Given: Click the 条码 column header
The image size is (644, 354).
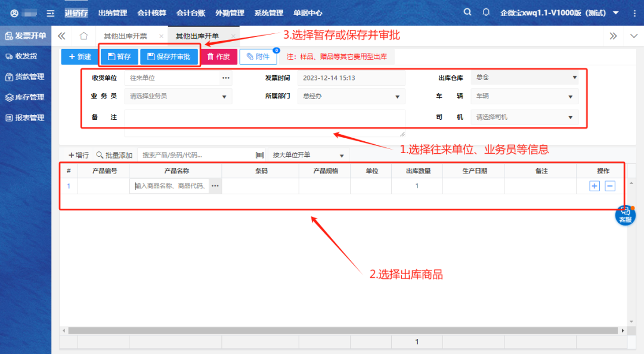Looking at the screenshot, I should (x=261, y=171).
